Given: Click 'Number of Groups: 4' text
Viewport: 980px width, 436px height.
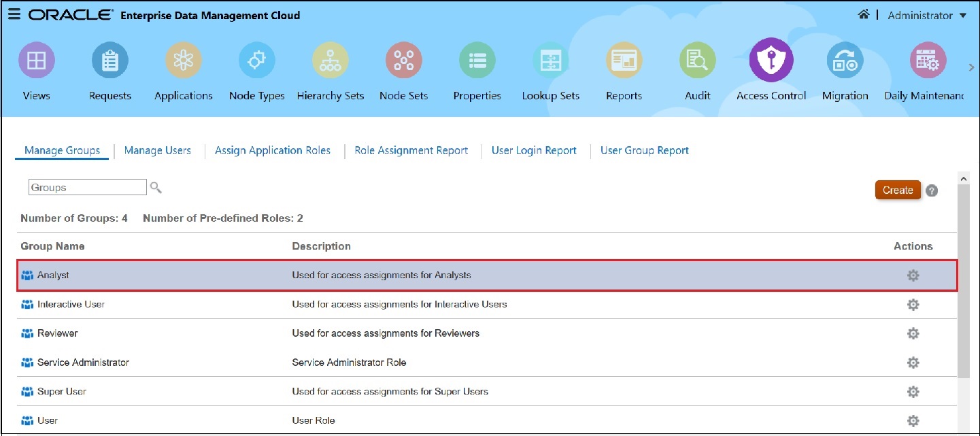Looking at the screenshot, I should [74, 218].
